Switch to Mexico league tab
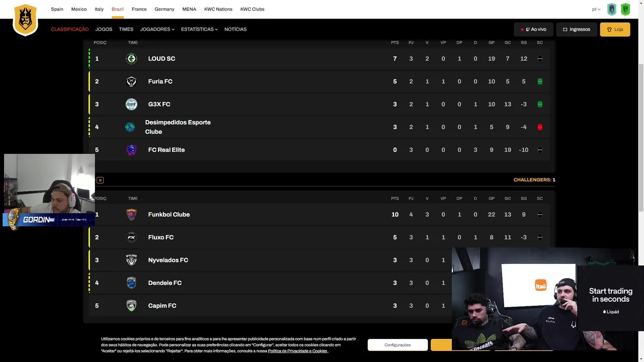644x362 pixels. point(79,9)
